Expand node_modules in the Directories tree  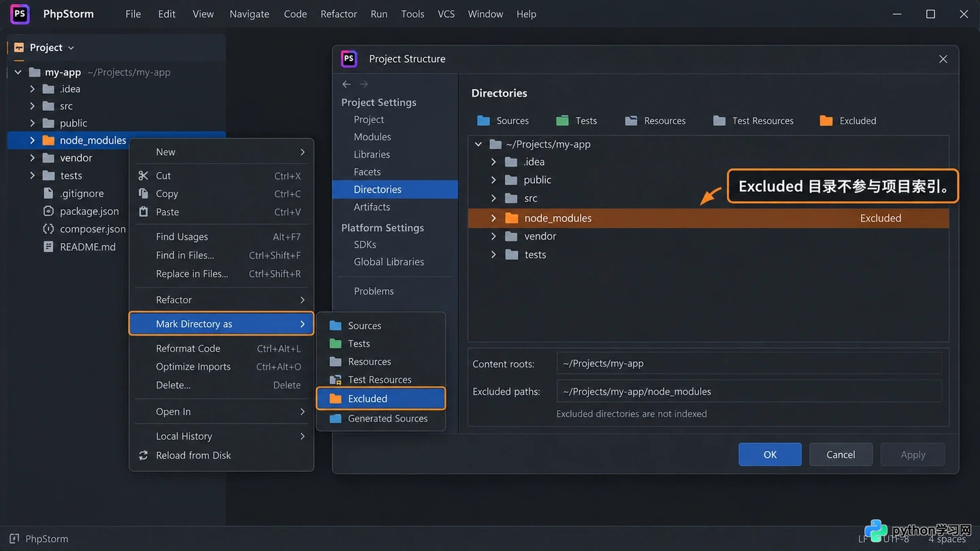click(493, 218)
